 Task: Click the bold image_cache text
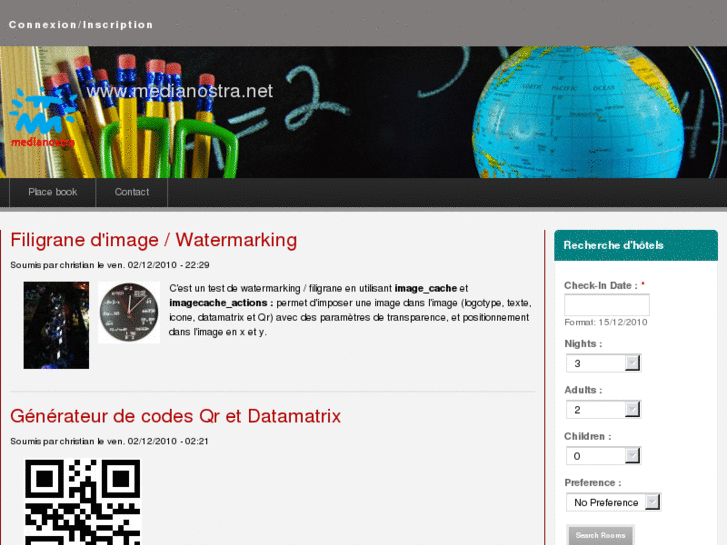pos(426,289)
